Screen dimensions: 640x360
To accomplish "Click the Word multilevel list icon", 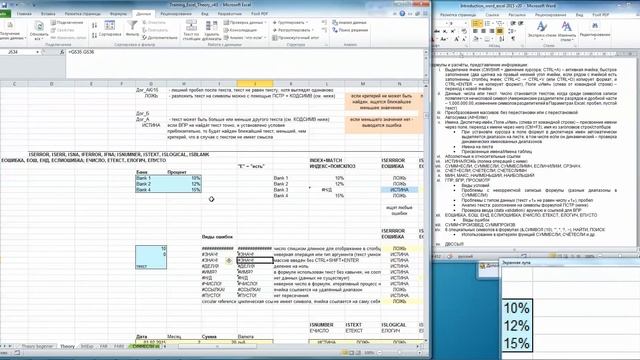I will click(500, 23).
